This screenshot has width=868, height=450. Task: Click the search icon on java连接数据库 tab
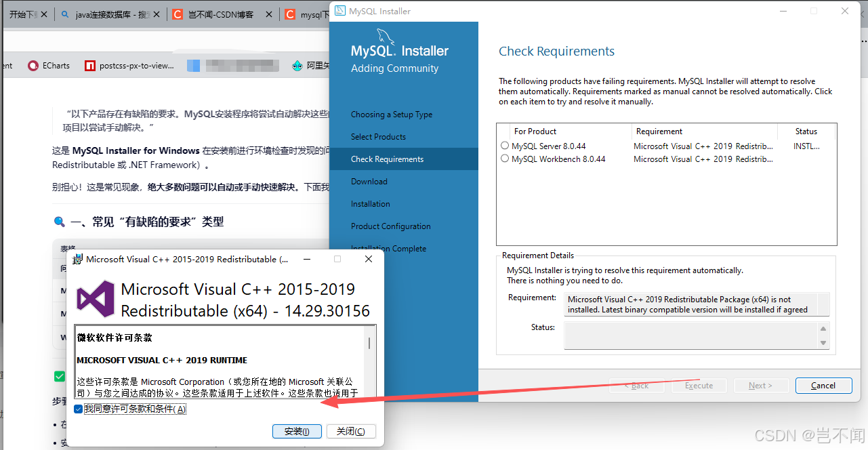[64, 14]
